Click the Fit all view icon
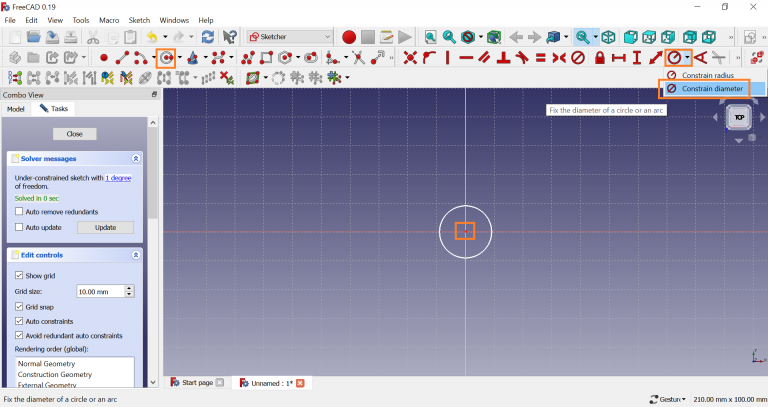768x407 pixels. click(429, 37)
